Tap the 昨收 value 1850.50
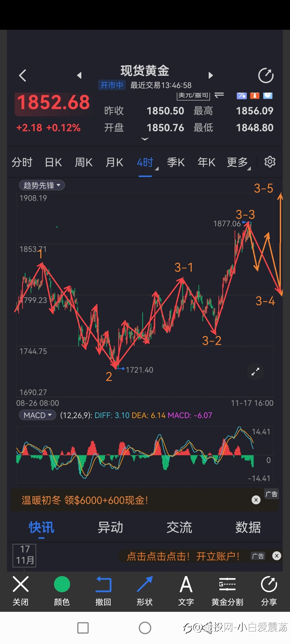290x644 pixels. click(x=165, y=111)
